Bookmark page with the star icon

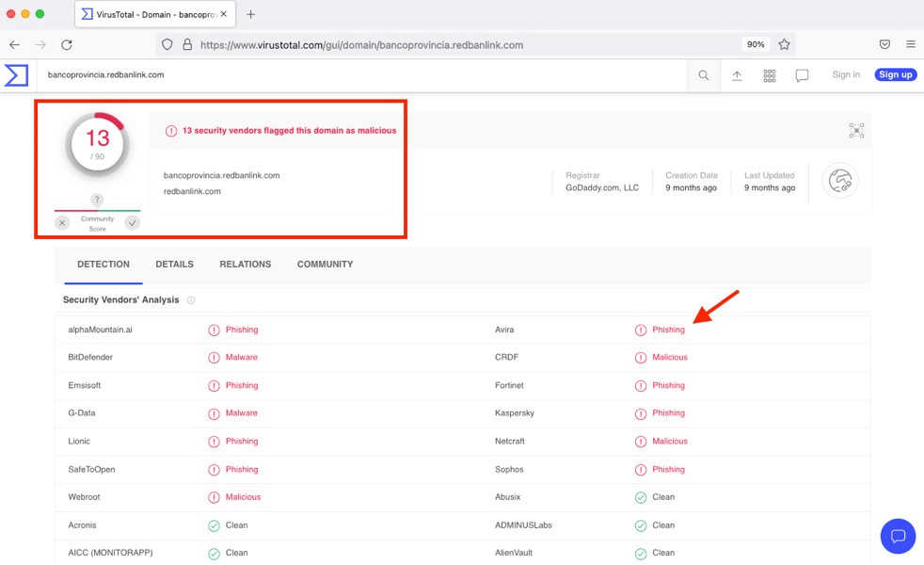pyautogui.click(x=784, y=44)
